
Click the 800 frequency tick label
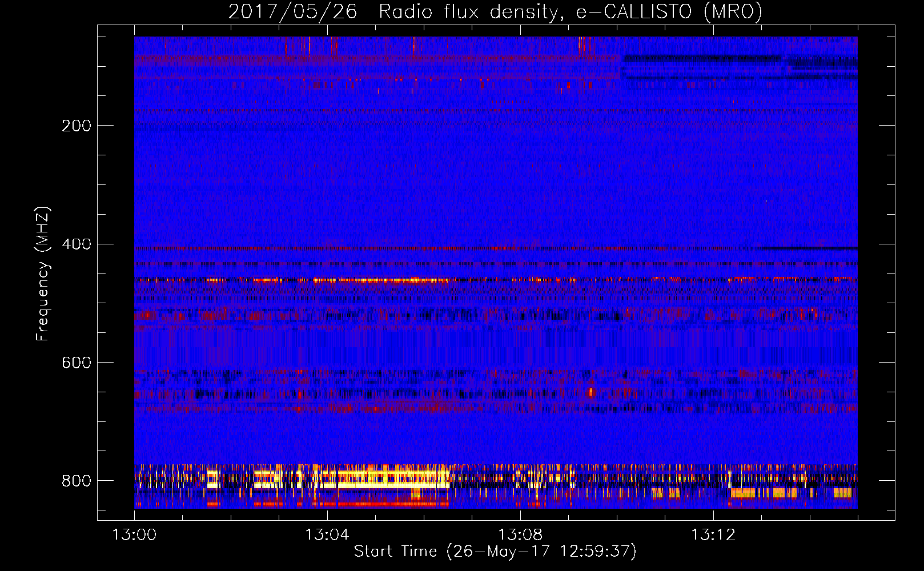pos(77,481)
